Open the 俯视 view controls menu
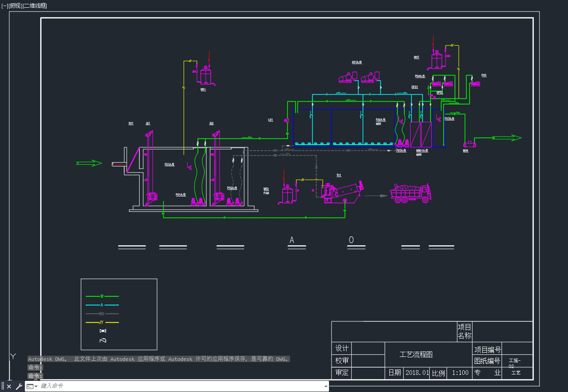This screenshot has width=568, height=392. click(x=15, y=6)
